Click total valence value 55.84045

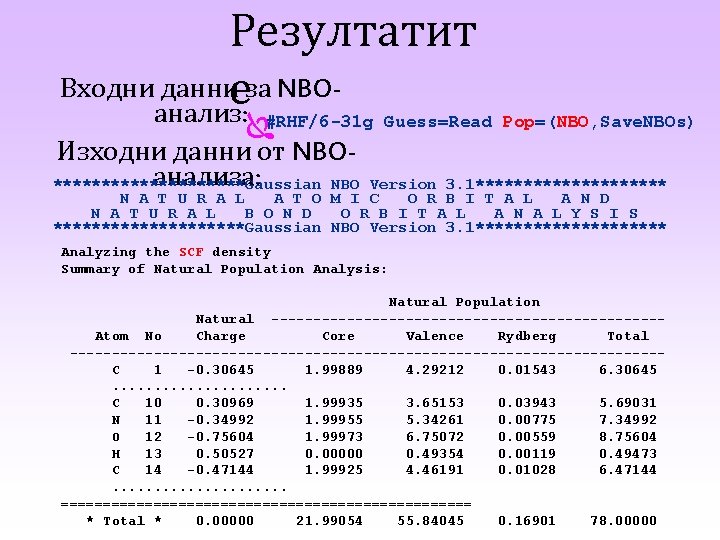point(430,521)
